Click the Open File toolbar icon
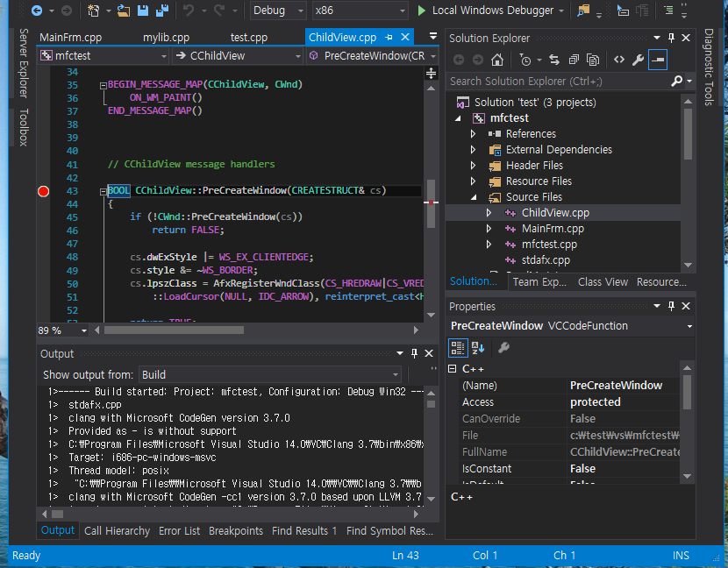Screen dimensions: 728x568 [x=124, y=11]
